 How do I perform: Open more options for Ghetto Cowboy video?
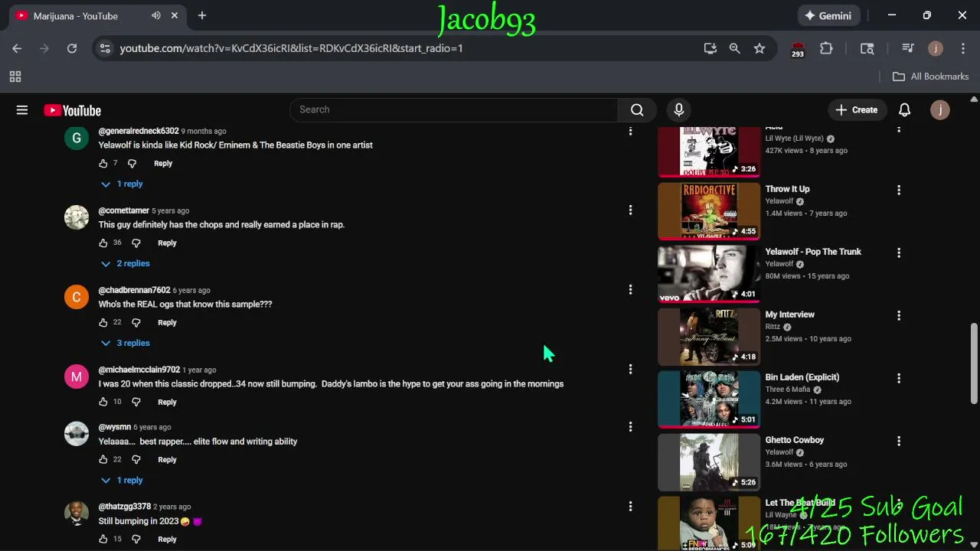click(899, 441)
